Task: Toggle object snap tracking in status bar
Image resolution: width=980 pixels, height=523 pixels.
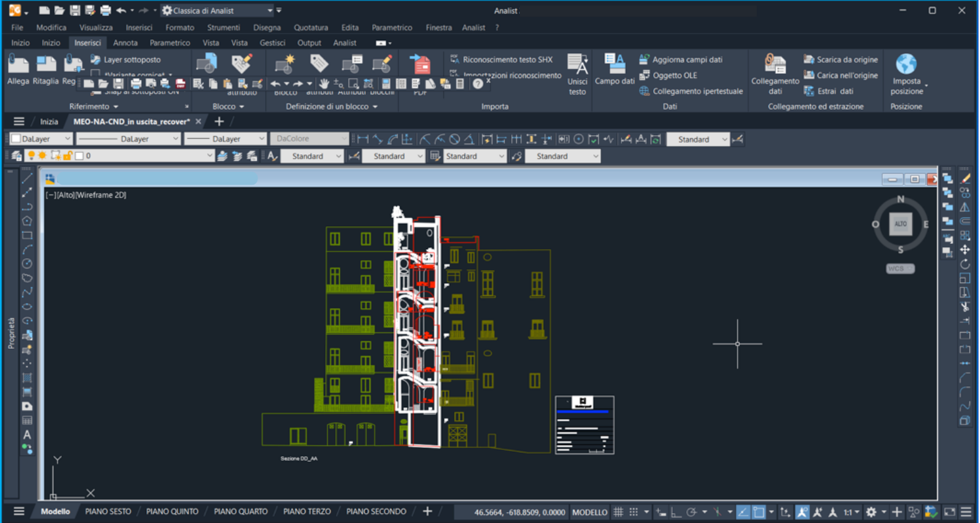Action: coord(744,512)
